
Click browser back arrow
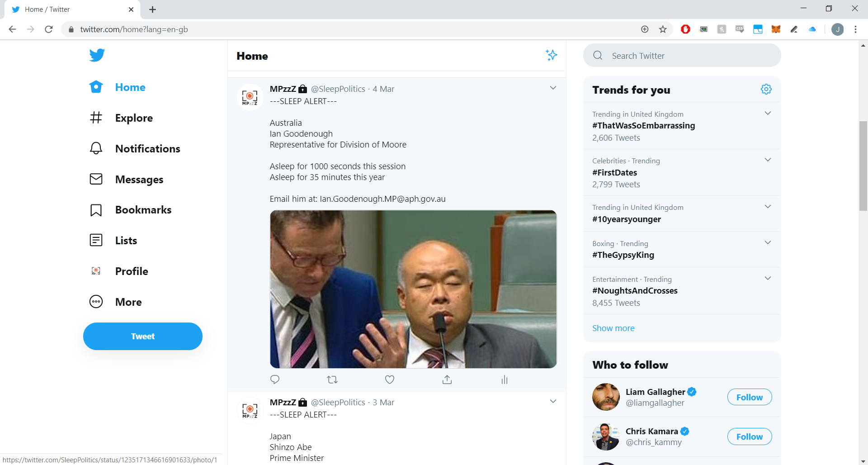coord(12,29)
